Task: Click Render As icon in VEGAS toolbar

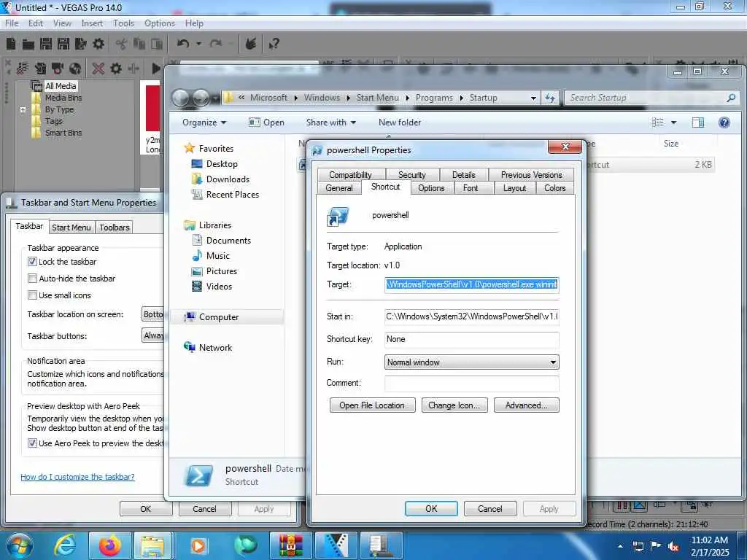Action: pyautogui.click(x=80, y=44)
